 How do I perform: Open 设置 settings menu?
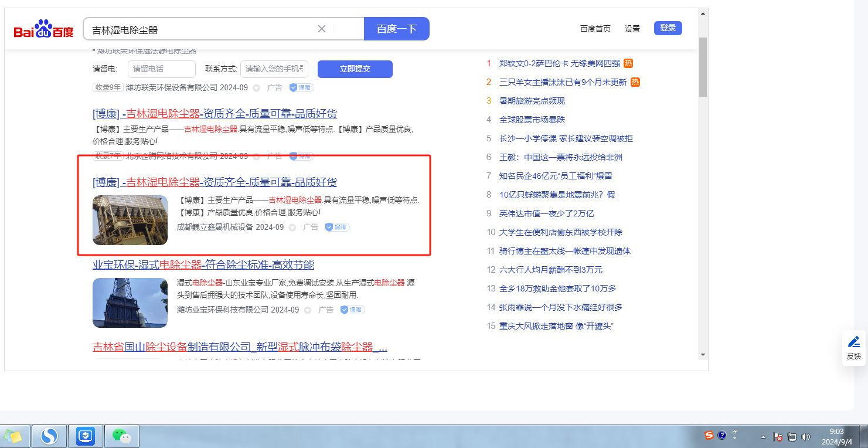click(632, 29)
